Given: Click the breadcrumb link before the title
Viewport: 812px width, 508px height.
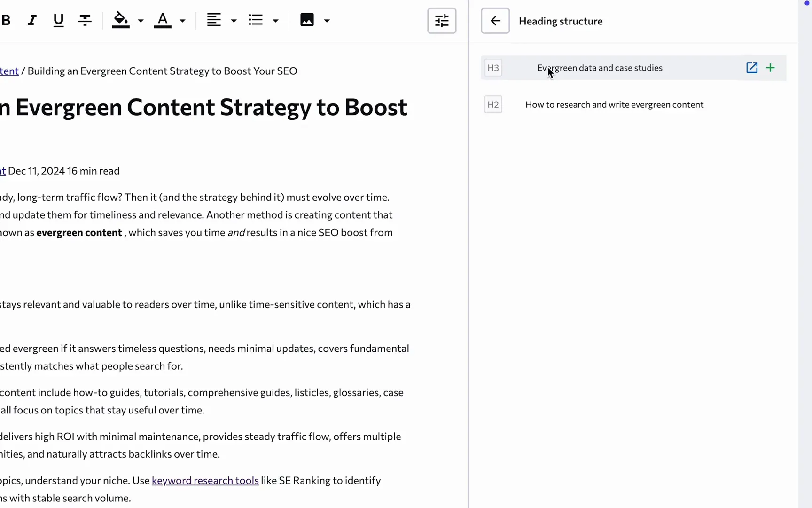Looking at the screenshot, I should click(x=9, y=71).
